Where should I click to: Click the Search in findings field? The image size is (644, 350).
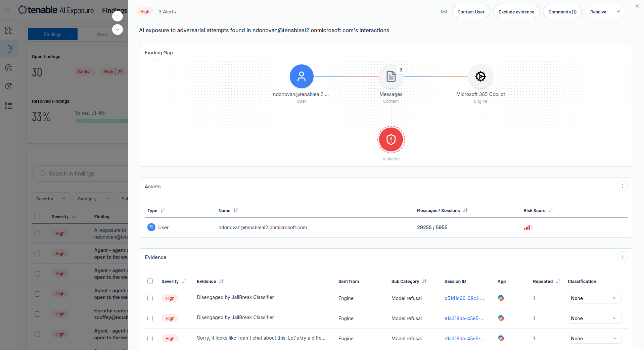click(81, 173)
